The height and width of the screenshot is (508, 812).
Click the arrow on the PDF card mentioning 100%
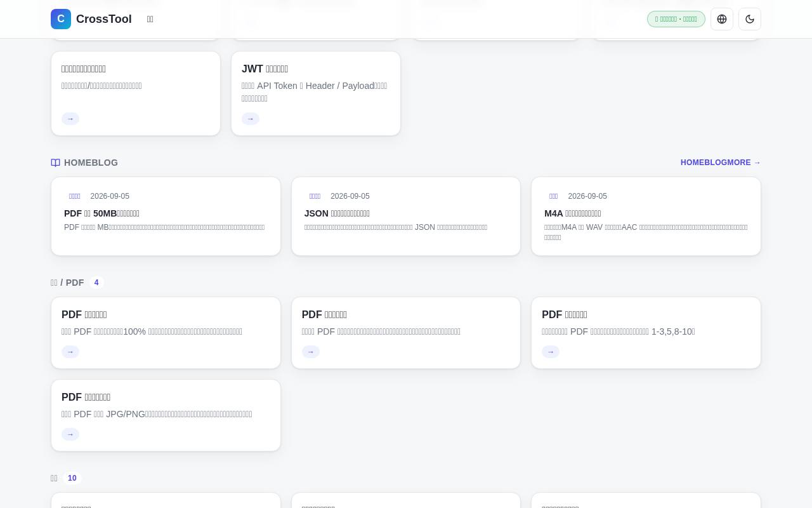tap(70, 352)
